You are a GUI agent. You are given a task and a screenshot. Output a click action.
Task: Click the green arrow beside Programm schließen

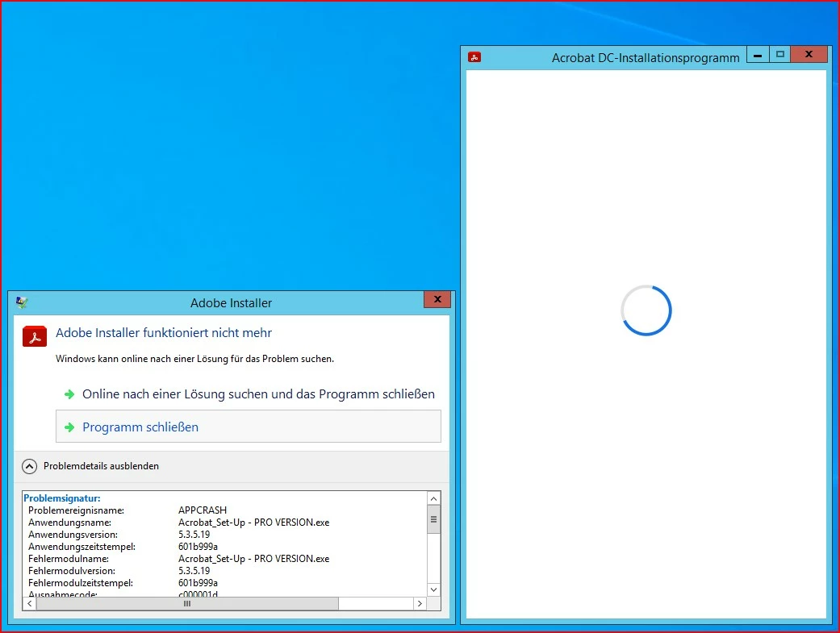69,427
